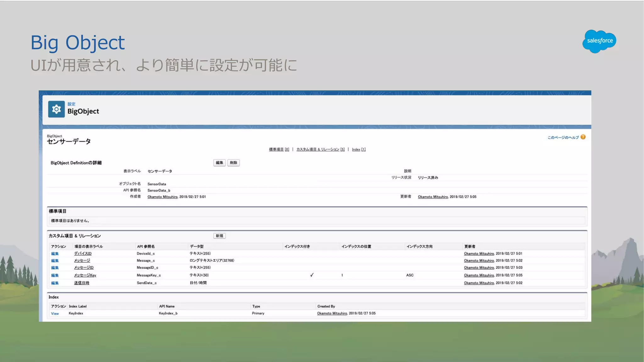The image size is (644, 362).
Task: Open the メッセージID field link
Action: [x=84, y=268]
